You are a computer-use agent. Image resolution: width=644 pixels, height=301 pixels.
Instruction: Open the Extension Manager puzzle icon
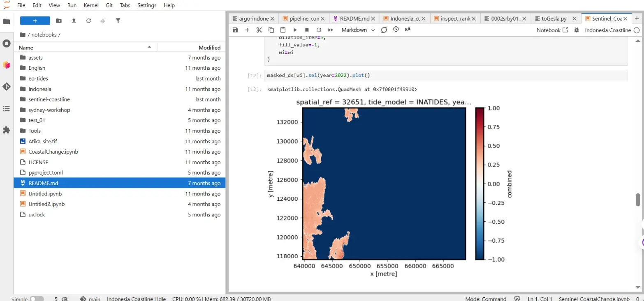coord(7,130)
